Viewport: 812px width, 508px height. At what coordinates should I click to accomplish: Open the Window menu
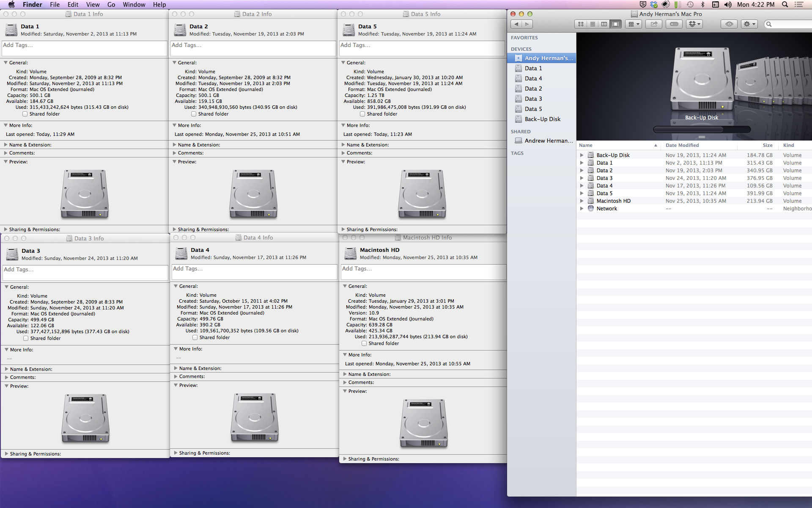[x=134, y=5]
